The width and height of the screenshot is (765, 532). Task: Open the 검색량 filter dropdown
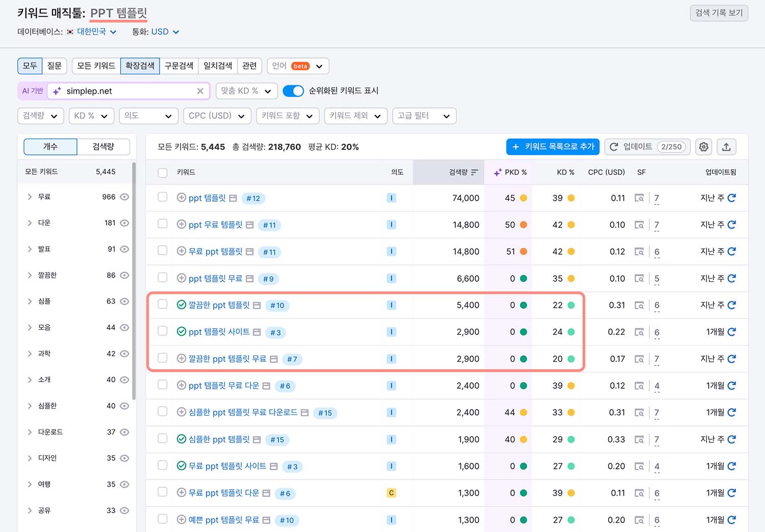pyautogui.click(x=41, y=116)
